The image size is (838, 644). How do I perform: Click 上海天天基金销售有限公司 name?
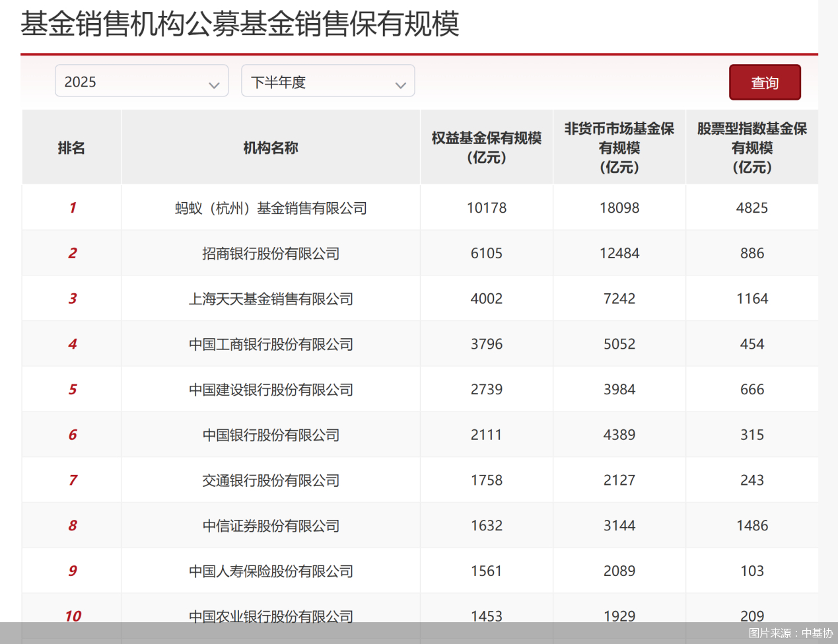click(270, 298)
